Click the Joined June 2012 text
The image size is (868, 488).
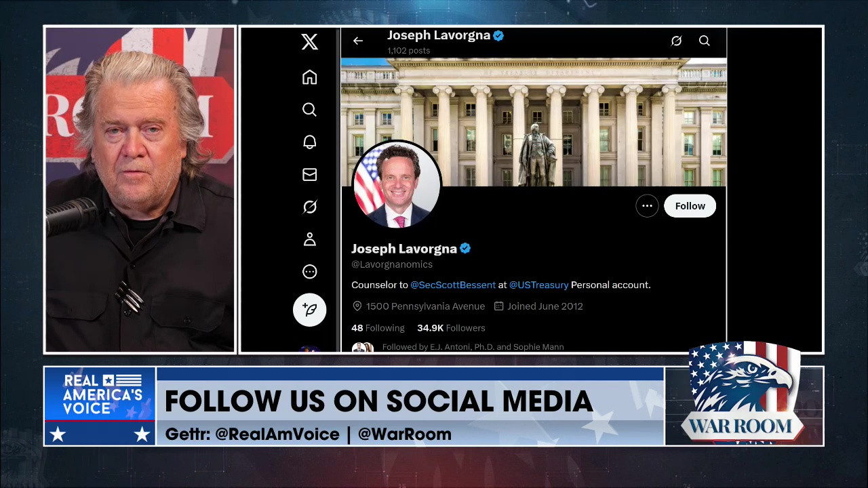pyautogui.click(x=545, y=306)
